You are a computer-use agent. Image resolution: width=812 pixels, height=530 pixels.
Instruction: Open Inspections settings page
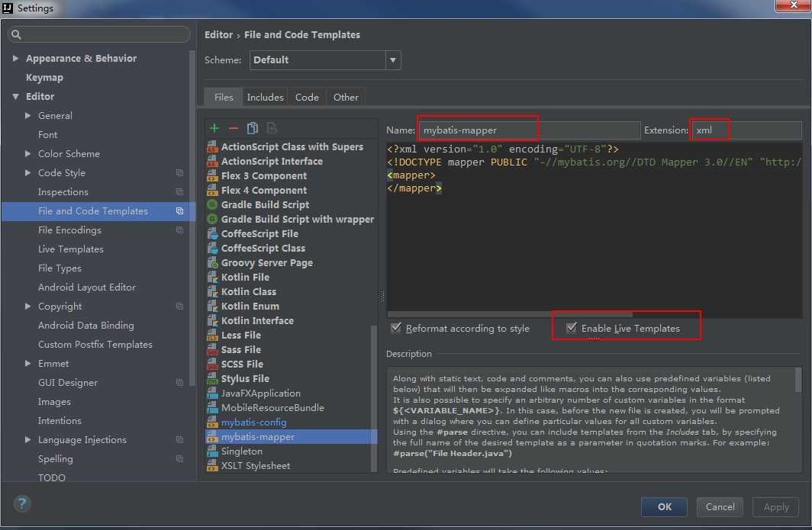point(63,192)
